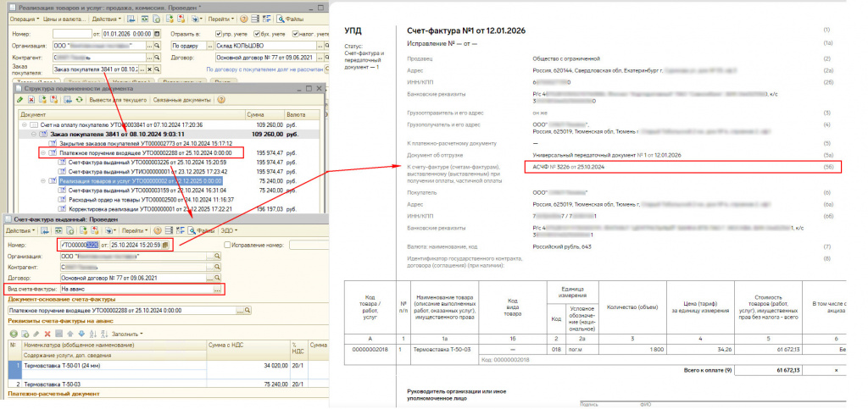Collapse Платежное поручение входящее node
The height and width of the screenshot is (409, 868).
pos(42,153)
